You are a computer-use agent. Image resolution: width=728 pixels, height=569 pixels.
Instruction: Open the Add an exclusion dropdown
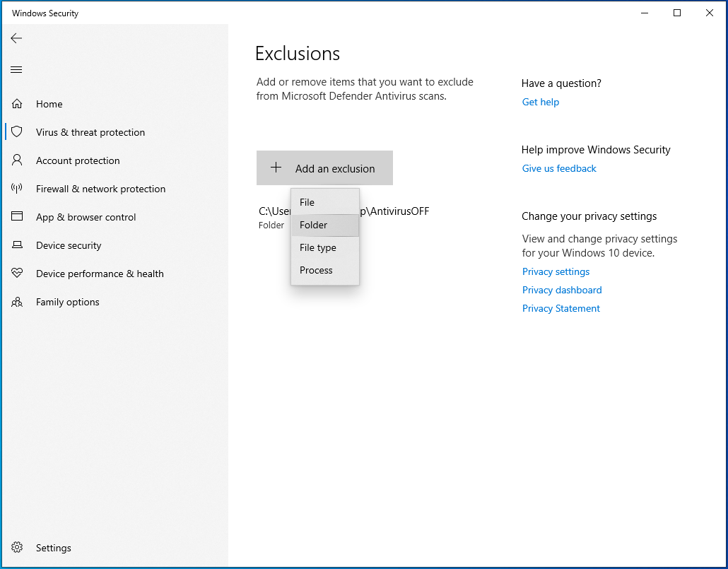tap(324, 168)
